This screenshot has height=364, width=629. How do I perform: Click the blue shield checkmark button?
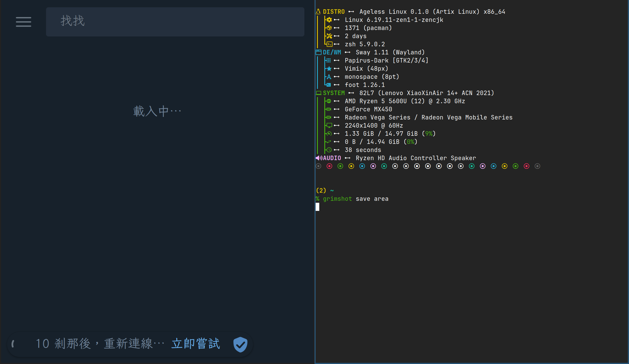pyautogui.click(x=240, y=344)
